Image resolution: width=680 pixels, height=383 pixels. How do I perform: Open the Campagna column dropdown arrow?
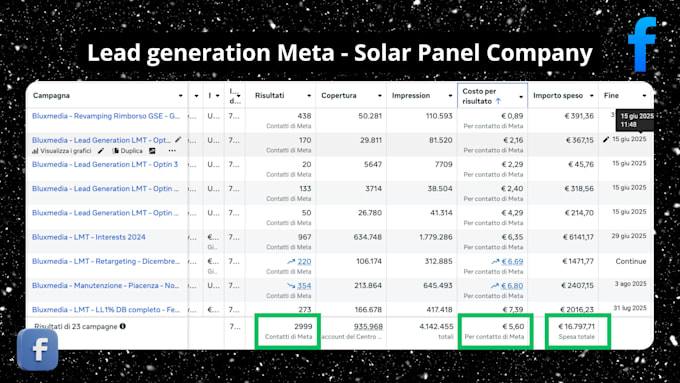point(180,96)
